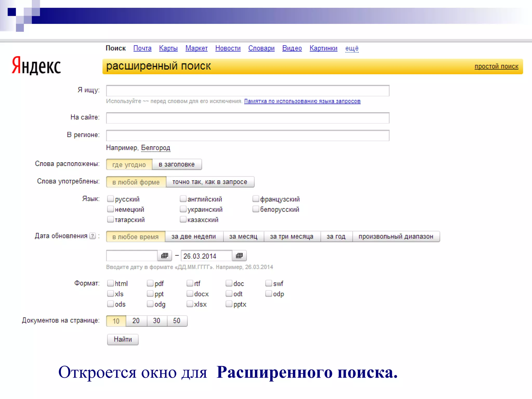Screen dimensions: 532x399
Task: Set 10 documents per page
Action: (x=116, y=321)
